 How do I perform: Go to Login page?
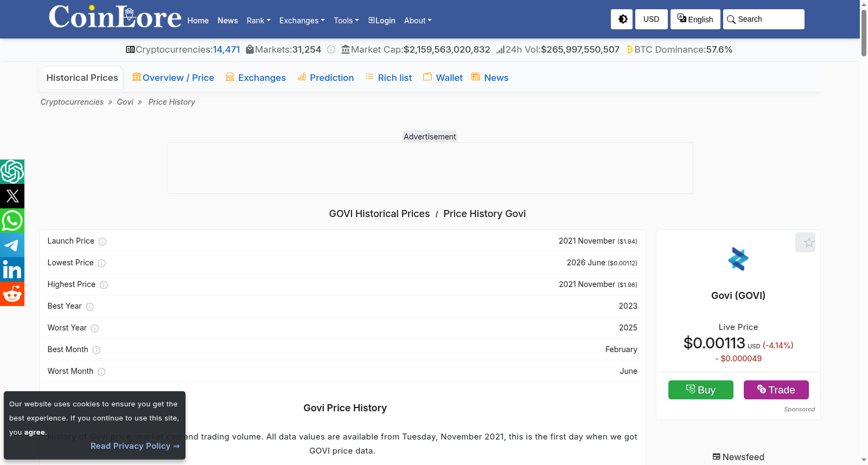click(x=382, y=21)
